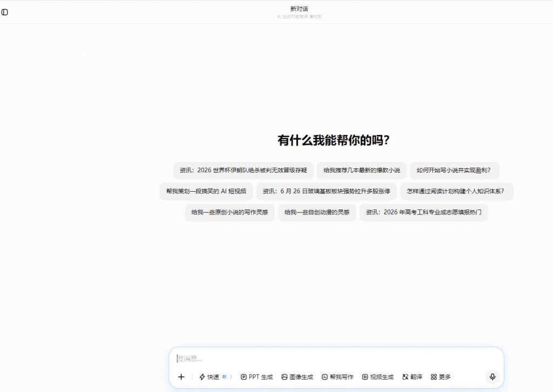Image resolution: width=553 pixels, height=392 pixels.
Task: Choose 视频生成 tool
Action: pos(378,377)
